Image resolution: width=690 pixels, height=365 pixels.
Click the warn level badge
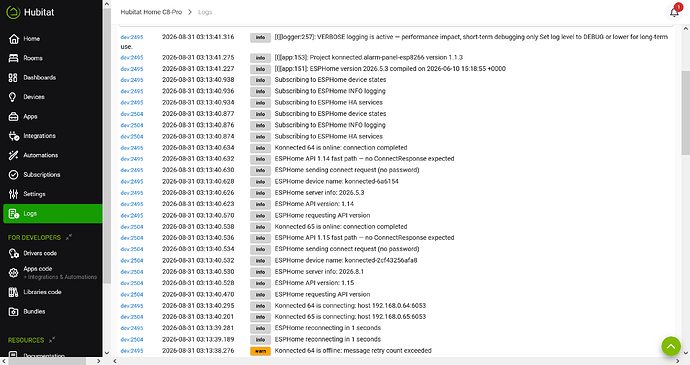pyautogui.click(x=260, y=351)
